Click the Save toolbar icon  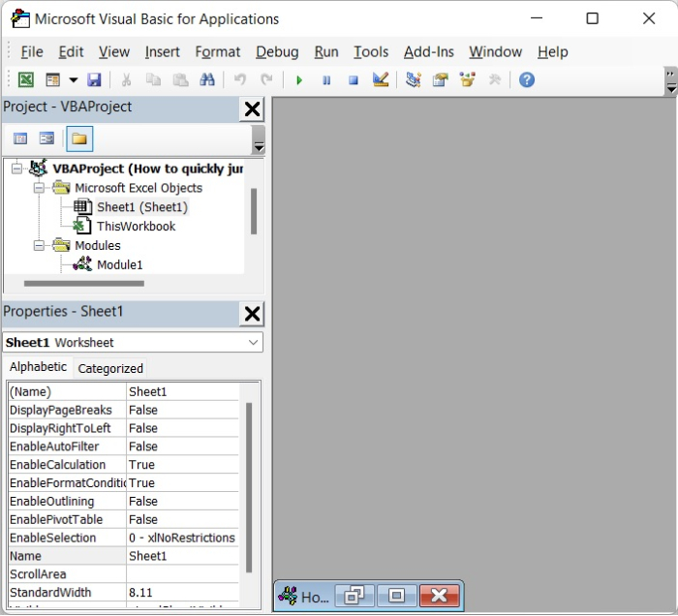click(94, 80)
